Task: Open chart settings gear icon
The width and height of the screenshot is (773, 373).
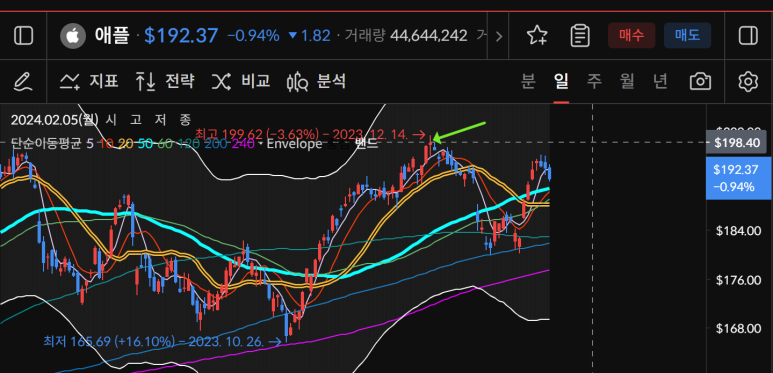Action: [x=748, y=81]
